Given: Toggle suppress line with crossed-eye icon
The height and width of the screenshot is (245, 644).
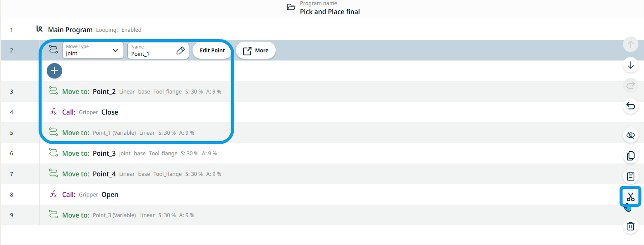Looking at the screenshot, I should tap(630, 135).
